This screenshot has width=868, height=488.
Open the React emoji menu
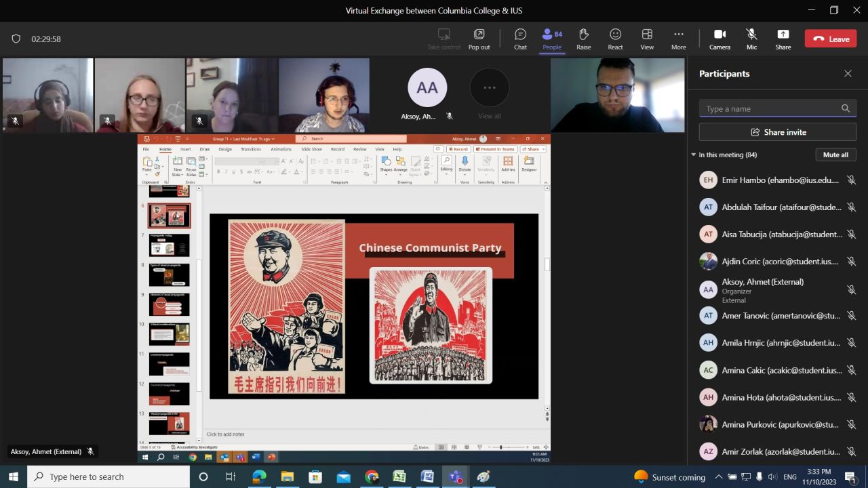pos(615,39)
